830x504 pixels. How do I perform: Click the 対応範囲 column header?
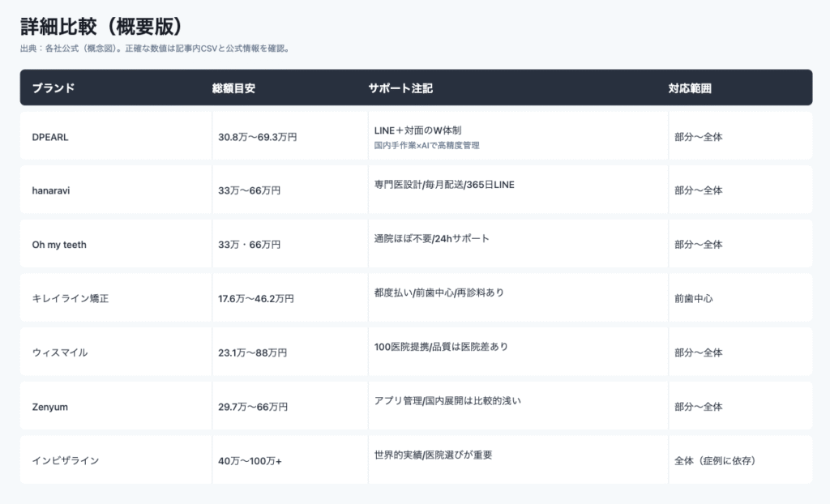690,88
